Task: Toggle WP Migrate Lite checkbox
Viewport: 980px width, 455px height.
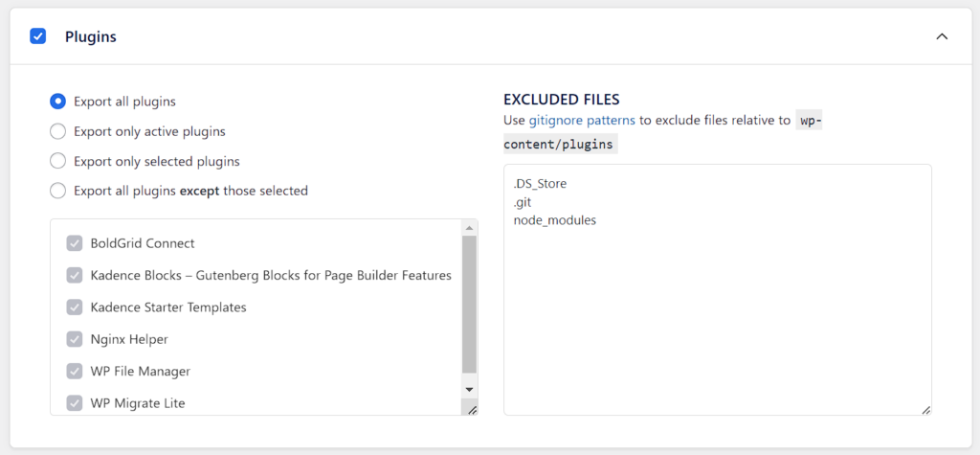Action: (x=75, y=403)
